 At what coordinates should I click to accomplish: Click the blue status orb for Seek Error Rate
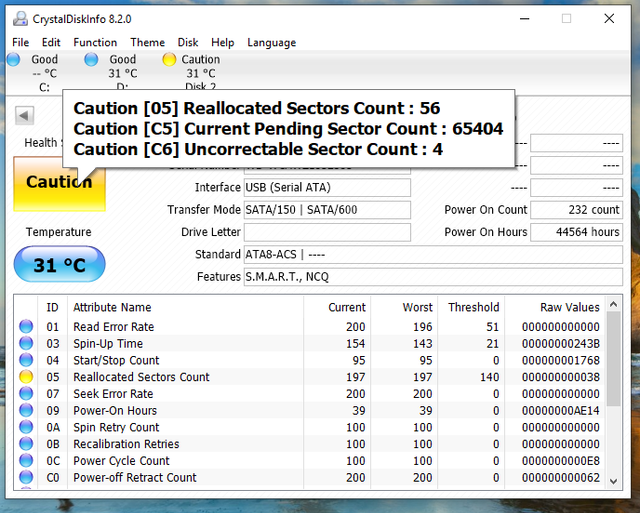pyautogui.click(x=26, y=393)
